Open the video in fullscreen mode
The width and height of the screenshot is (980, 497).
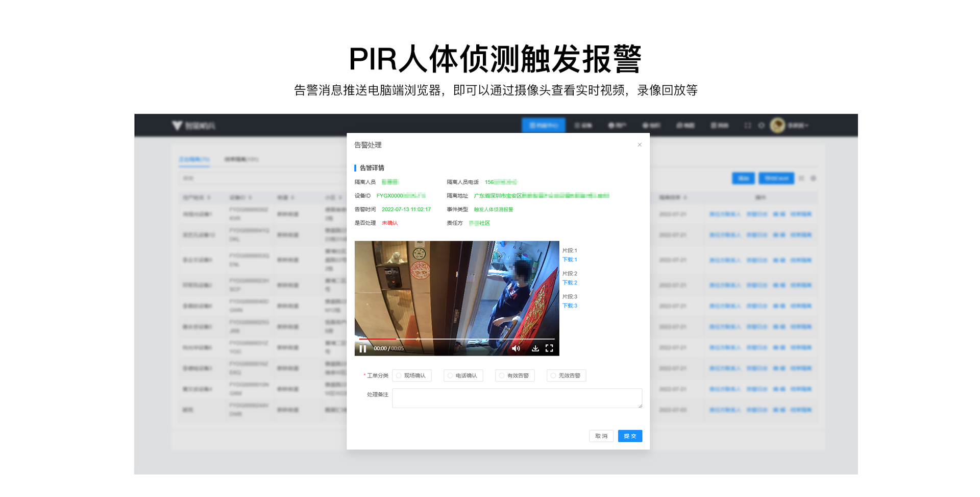point(549,348)
